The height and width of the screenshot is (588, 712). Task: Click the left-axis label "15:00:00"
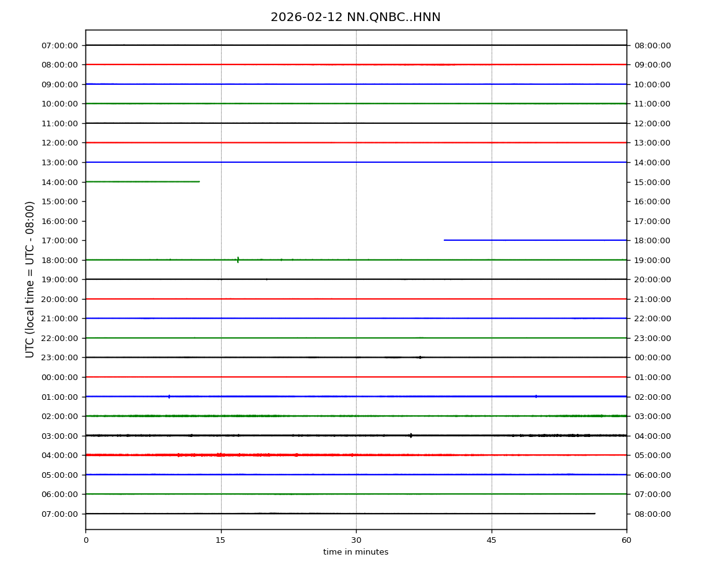point(59,201)
